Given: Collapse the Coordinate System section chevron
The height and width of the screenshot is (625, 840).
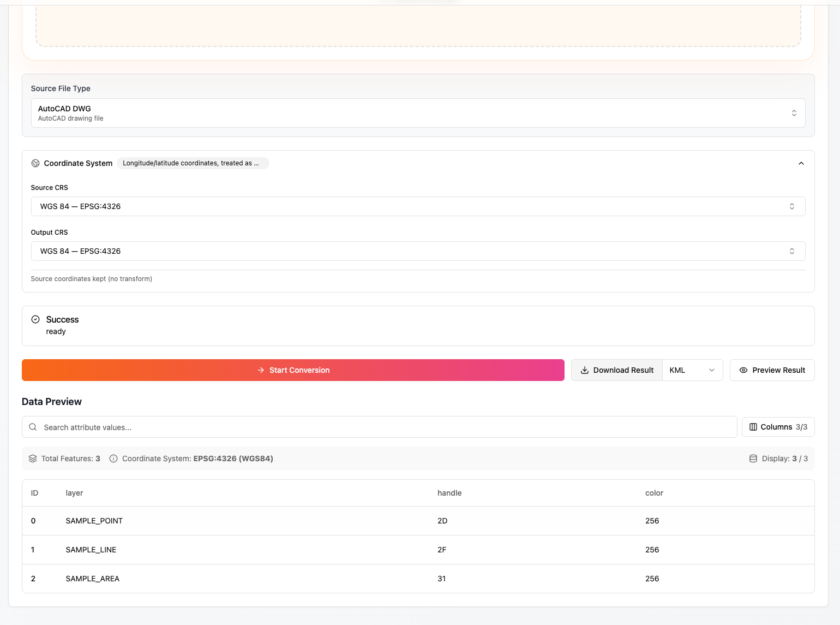Looking at the screenshot, I should click(801, 163).
